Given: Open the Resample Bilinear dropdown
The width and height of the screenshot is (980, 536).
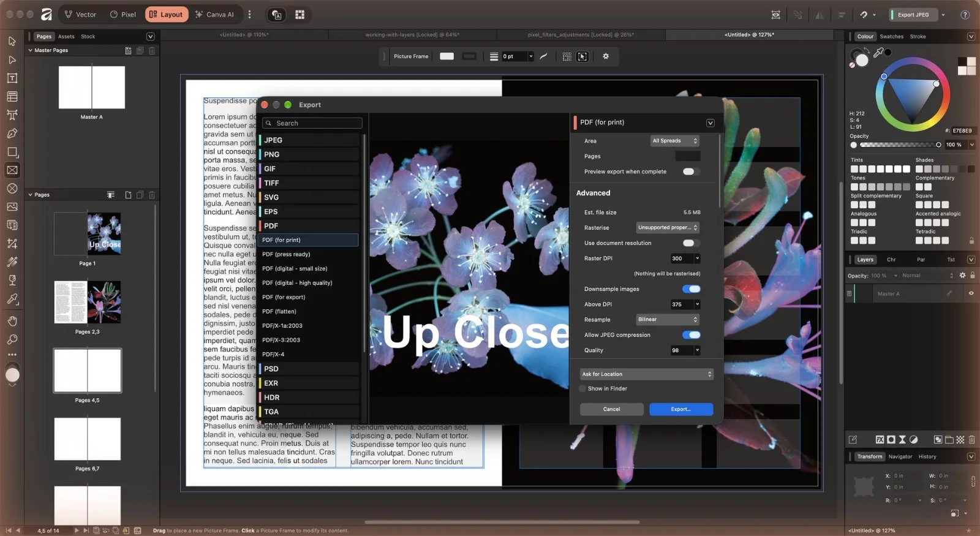Looking at the screenshot, I should [667, 319].
